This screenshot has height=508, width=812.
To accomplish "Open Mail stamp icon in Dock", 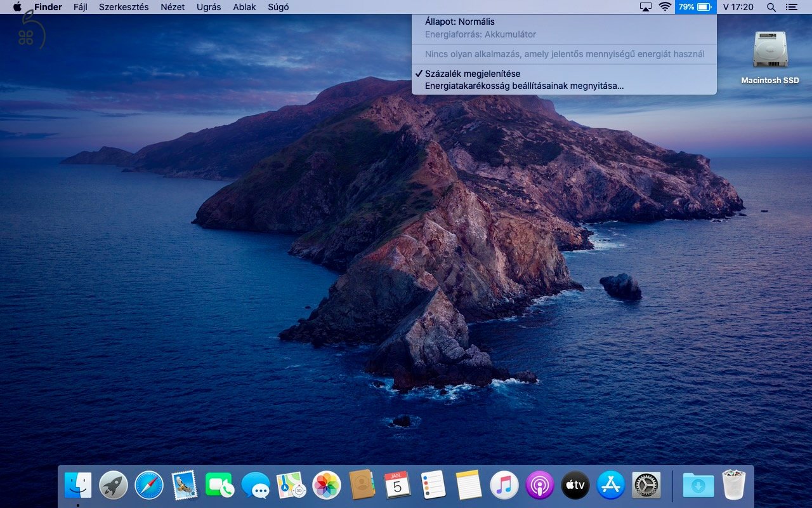I will [185, 485].
